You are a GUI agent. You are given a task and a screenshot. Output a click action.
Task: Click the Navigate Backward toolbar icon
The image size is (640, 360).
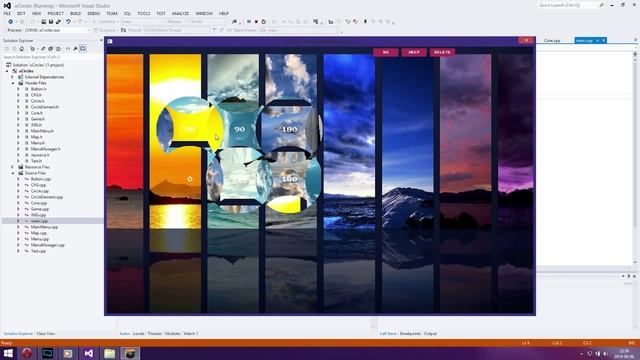point(11,22)
